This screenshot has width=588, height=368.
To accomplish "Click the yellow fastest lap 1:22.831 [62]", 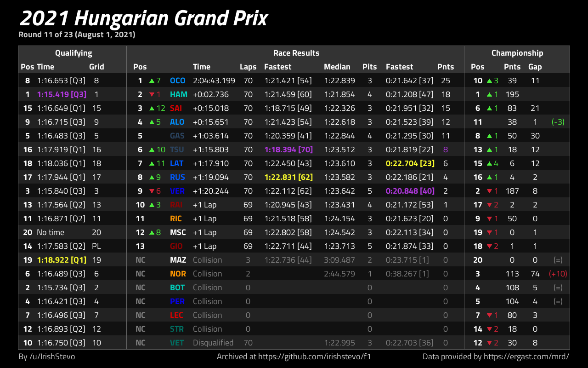I will pyautogui.click(x=288, y=178).
